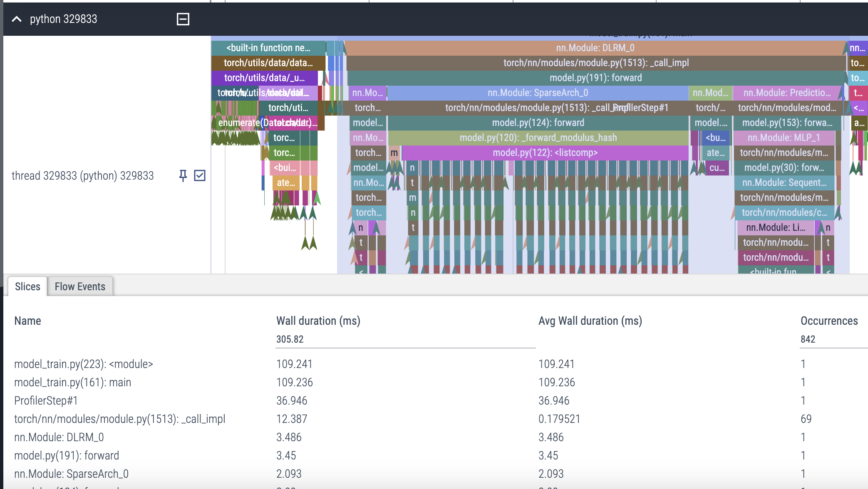Viewport: 868px width, 489px height.
Task: Click the nn.Module: MLP_1 slice
Action: point(783,138)
